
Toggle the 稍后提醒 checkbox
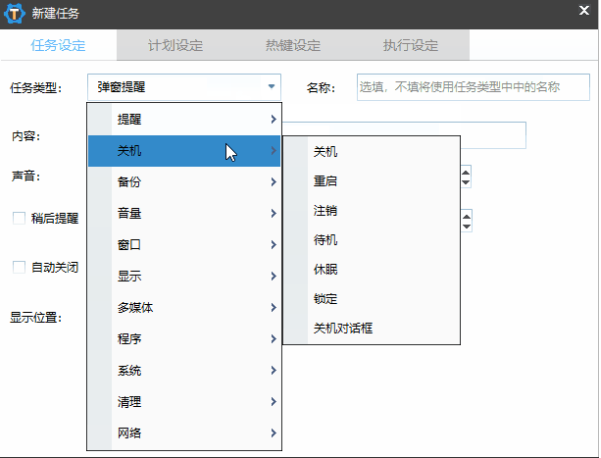pos(18,217)
